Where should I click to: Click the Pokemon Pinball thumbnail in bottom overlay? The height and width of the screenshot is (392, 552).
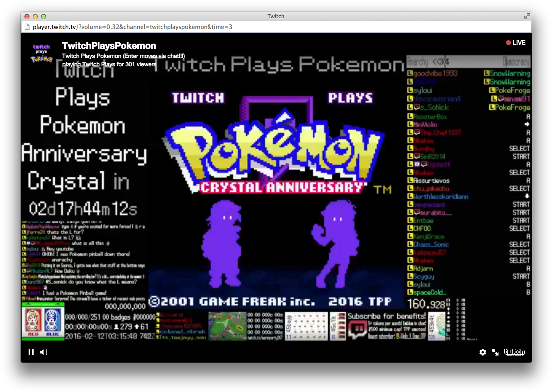(x=227, y=327)
